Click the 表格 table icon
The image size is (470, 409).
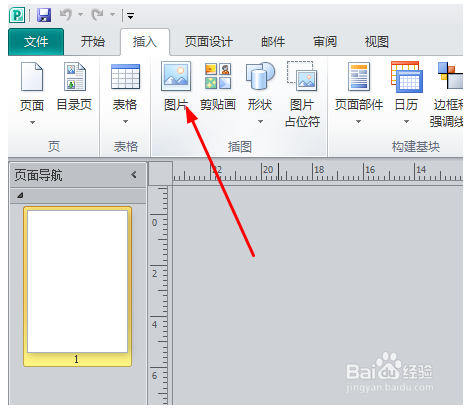coord(125,77)
